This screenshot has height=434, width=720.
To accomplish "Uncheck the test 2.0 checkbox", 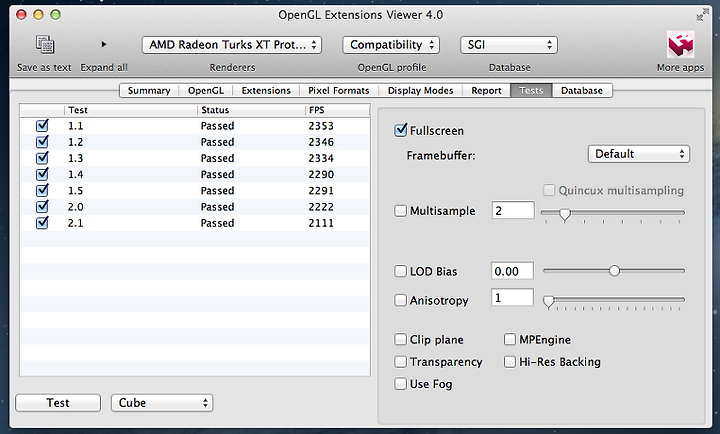I will tap(42, 206).
